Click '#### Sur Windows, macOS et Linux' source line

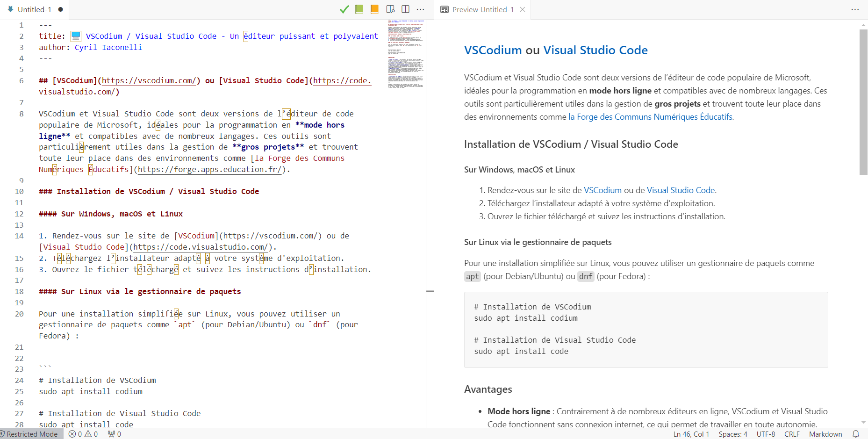click(x=111, y=214)
